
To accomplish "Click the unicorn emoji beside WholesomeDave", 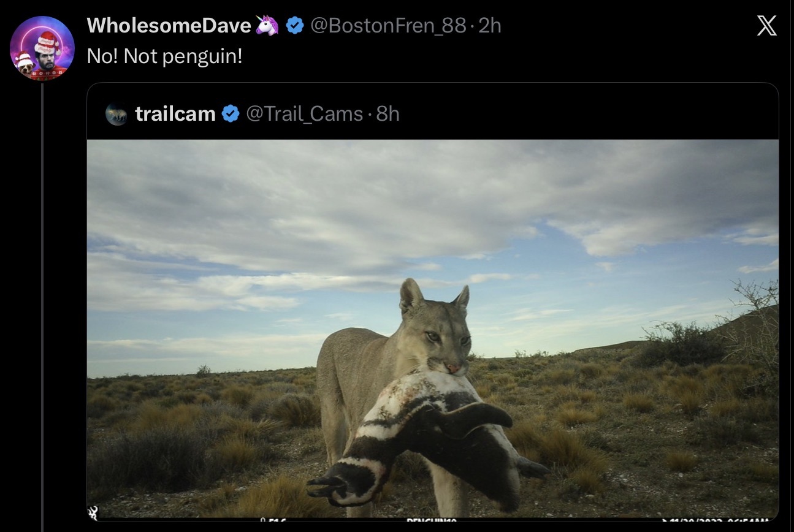I will click(x=267, y=26).
